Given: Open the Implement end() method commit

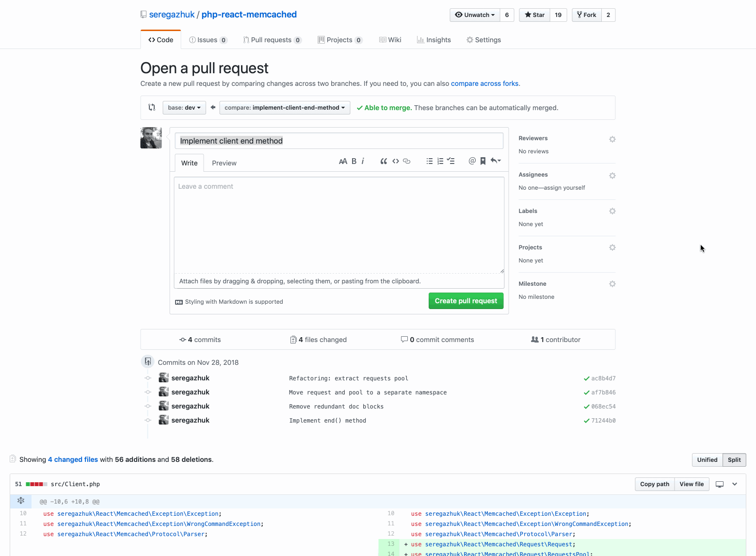Looking at the screenshot, I should coord(327,421).
